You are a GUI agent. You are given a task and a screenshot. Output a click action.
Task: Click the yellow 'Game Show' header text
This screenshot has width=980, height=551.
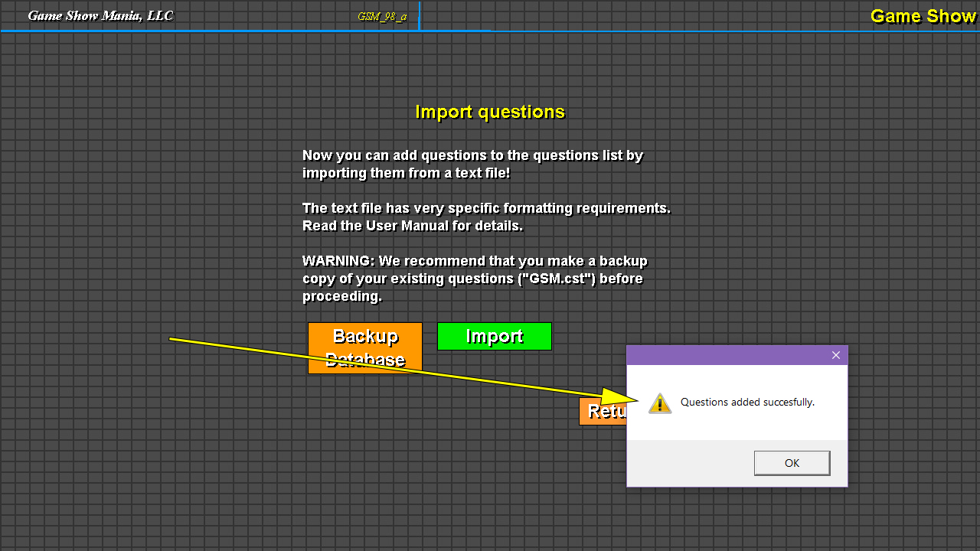[923, 16]
